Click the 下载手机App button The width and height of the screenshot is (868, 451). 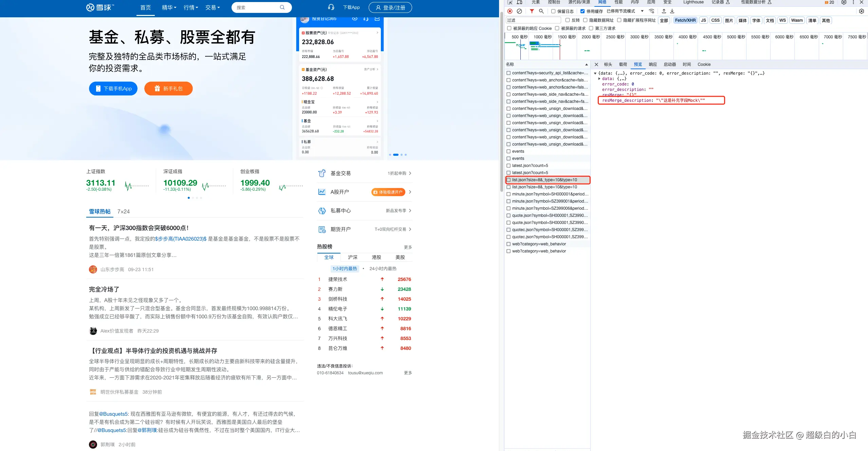click(x=113, y=89)
